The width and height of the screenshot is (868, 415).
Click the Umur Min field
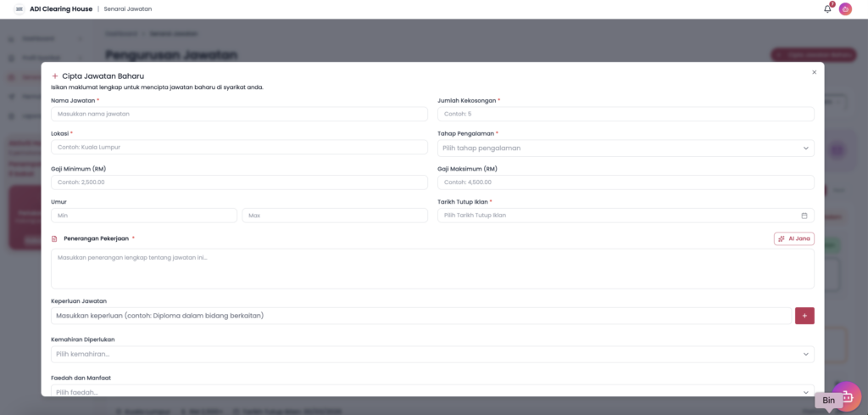pyautogui.click(x=144, y=216)
